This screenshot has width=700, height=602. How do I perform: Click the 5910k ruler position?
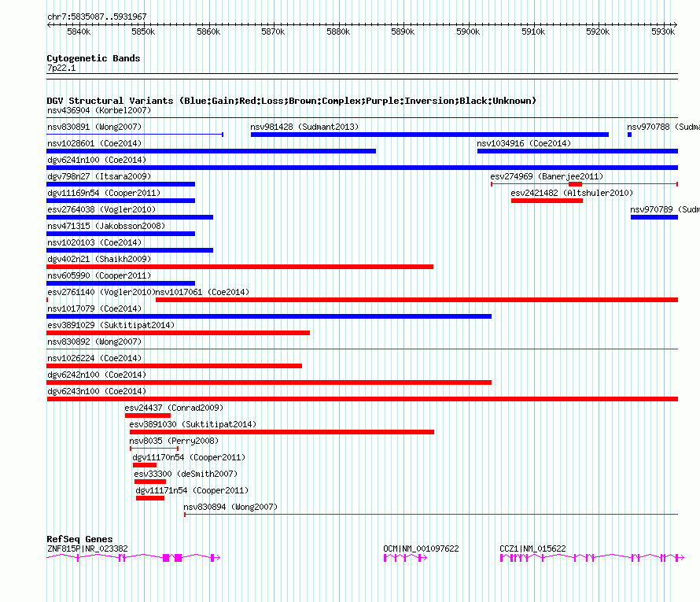point(533,31)
